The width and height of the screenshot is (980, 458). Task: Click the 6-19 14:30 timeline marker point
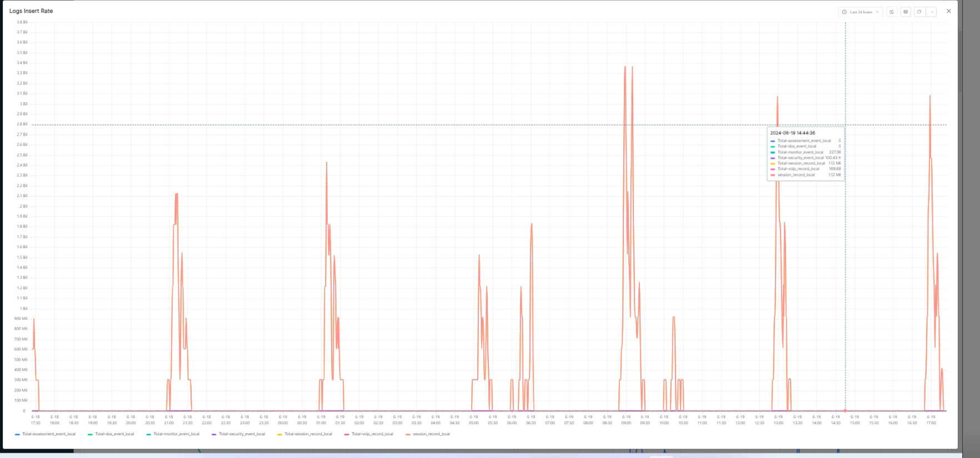coord(845,411)
